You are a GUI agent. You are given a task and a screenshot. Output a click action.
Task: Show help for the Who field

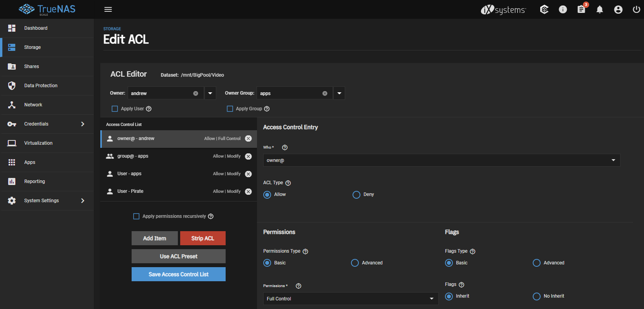click(285, 147)
